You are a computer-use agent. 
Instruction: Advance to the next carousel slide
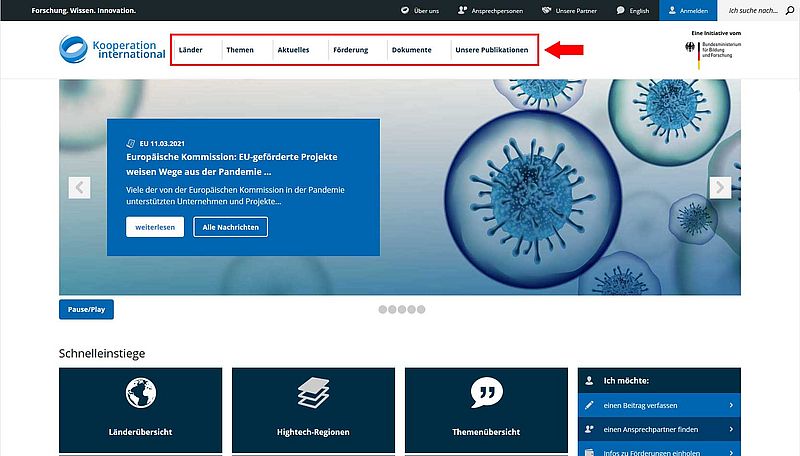coord(720,187)
